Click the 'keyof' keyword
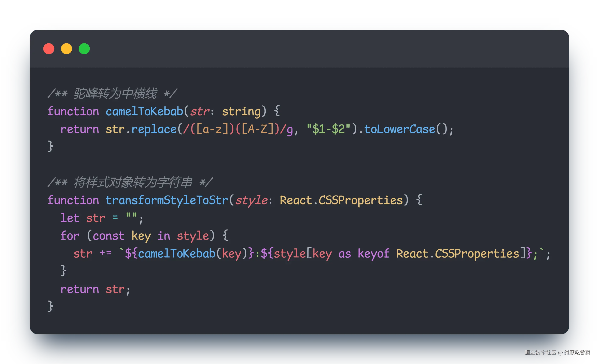 373,254
